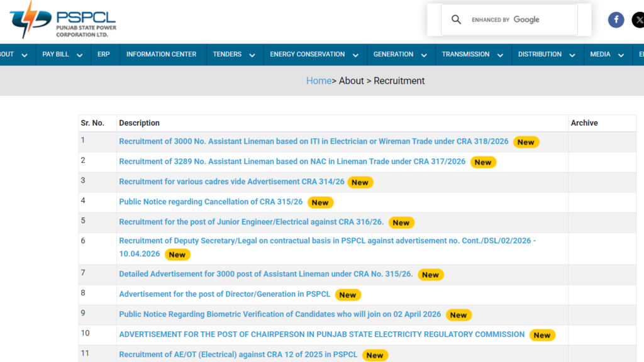Screen dimensions: 644x362
Task: Expand the Media menu chevron
Action: 621,55
